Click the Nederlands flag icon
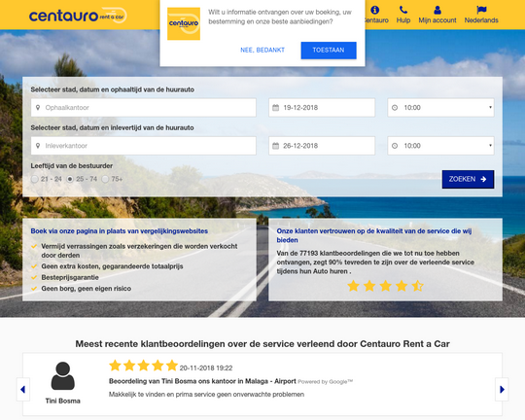 coord(481,10)
